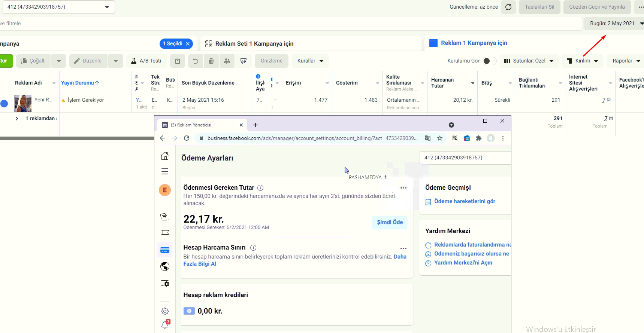Image resolution: width=644 pixels, height=333 pixels.
Task: Switch to Reklam Seti 1 Kampanya için tab
Action: 311,44
